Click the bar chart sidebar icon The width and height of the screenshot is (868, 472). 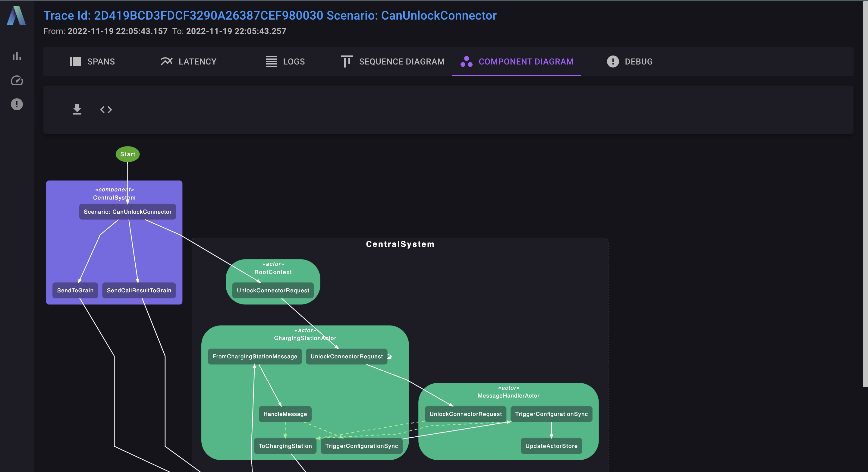point(17,56)
